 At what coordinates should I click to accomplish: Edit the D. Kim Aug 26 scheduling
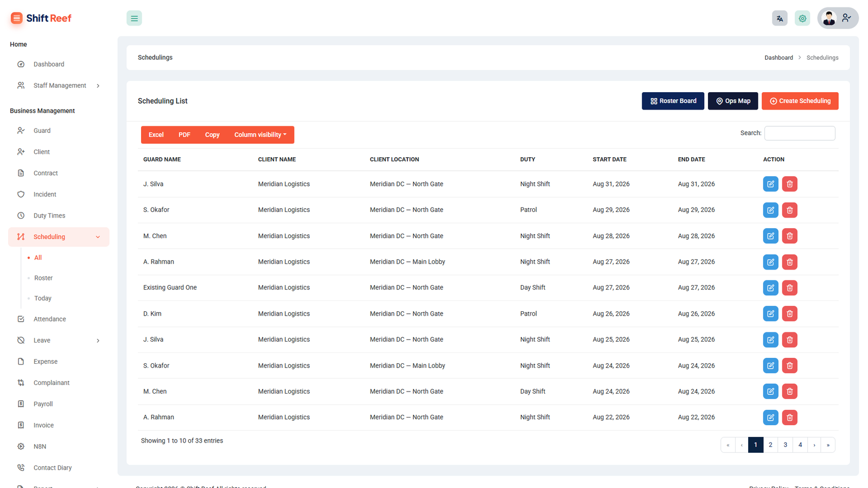(x=770, y=313)
